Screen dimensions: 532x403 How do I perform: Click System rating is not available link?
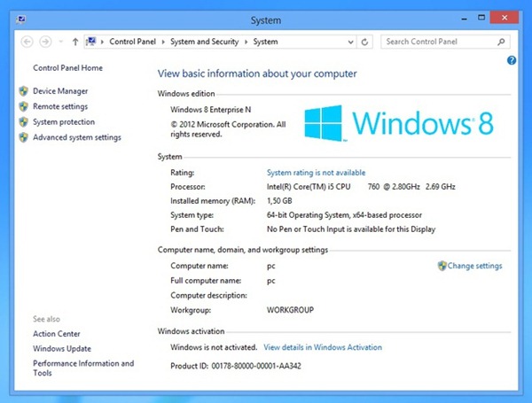317,173
